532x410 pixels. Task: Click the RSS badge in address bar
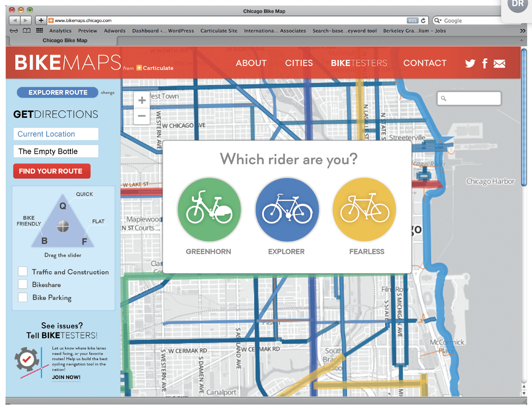[x=412, y=21]
